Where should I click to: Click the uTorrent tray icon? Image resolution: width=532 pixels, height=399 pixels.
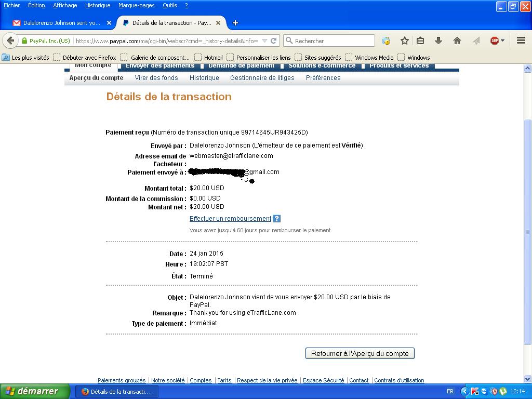[x=503, y=391]
